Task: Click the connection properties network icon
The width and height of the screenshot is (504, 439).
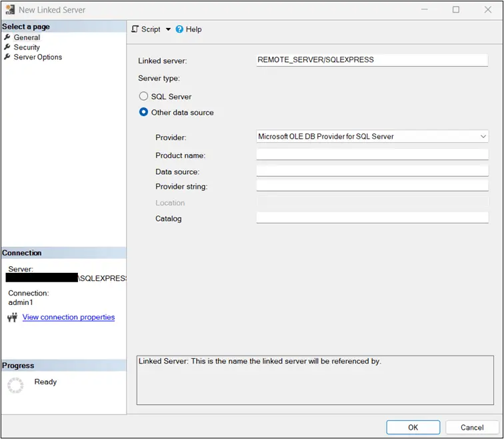Action: 12,318
